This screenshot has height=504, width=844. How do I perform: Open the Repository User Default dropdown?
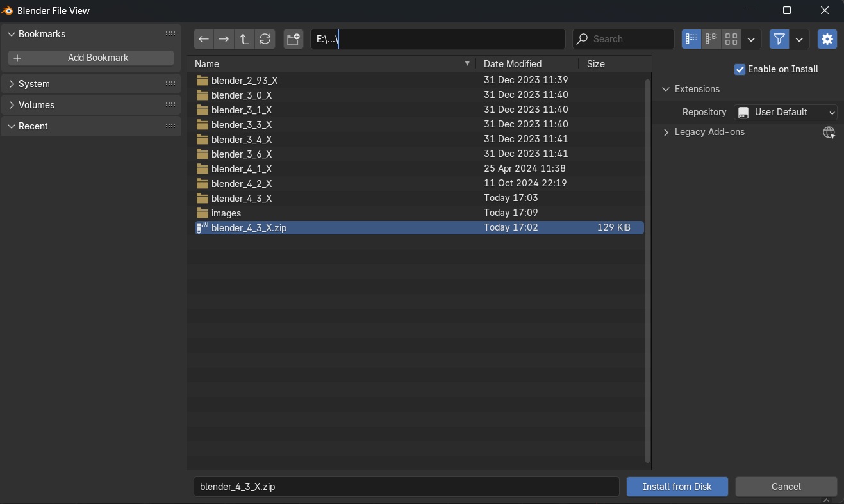click(786, 112)
